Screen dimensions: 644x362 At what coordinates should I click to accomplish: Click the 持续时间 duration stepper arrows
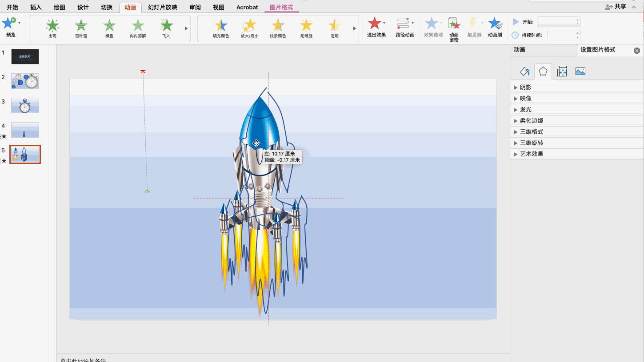(578, 35)
